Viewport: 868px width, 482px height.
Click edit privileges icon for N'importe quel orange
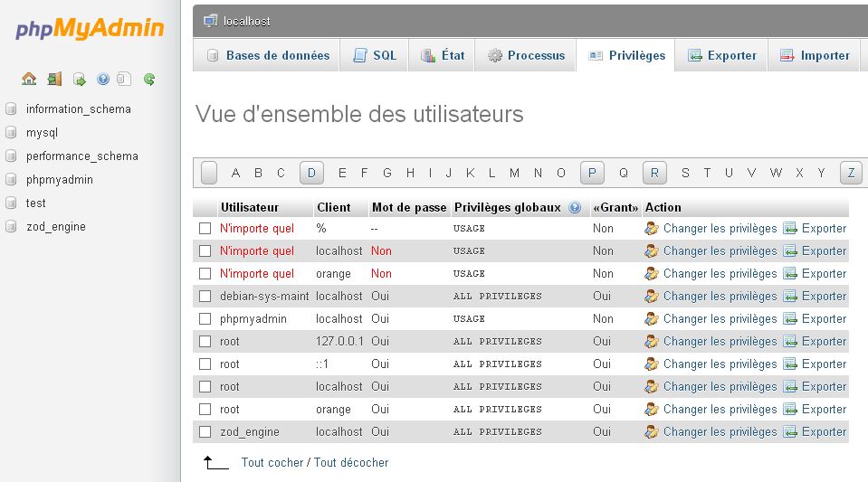tap(652, 273)
